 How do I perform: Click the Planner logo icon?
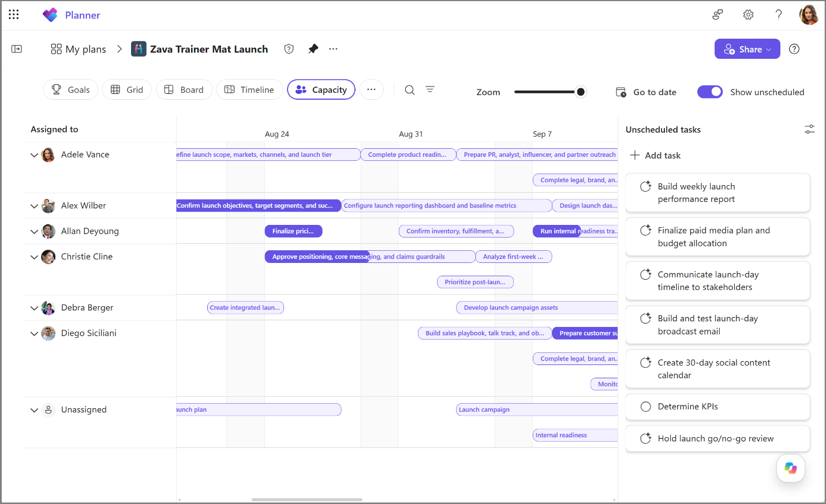click(x=50, y=15)
